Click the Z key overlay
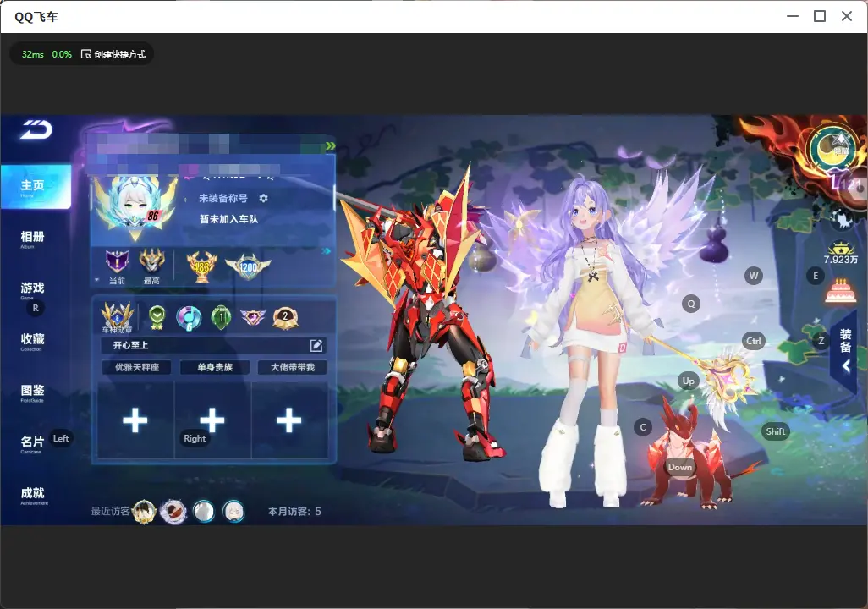 (x=821, y=341)
